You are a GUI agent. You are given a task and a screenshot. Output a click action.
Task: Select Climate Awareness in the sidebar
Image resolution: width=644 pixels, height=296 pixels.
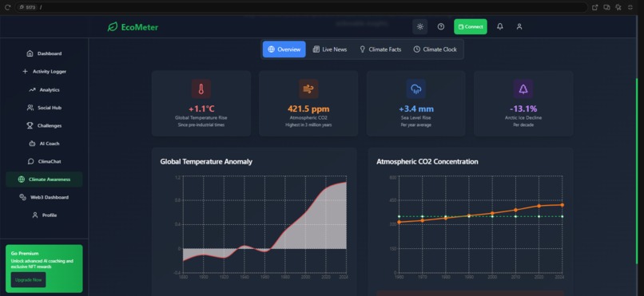click(44, 180)
